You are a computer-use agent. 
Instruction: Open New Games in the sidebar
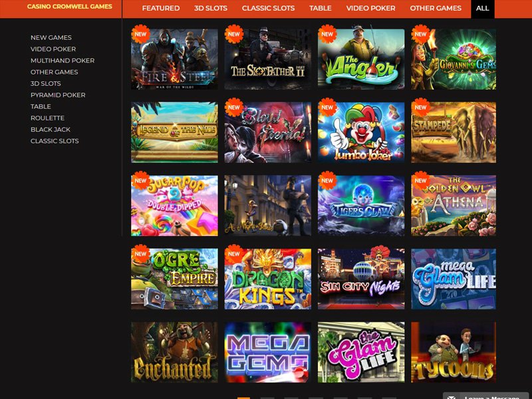[51, 38]
